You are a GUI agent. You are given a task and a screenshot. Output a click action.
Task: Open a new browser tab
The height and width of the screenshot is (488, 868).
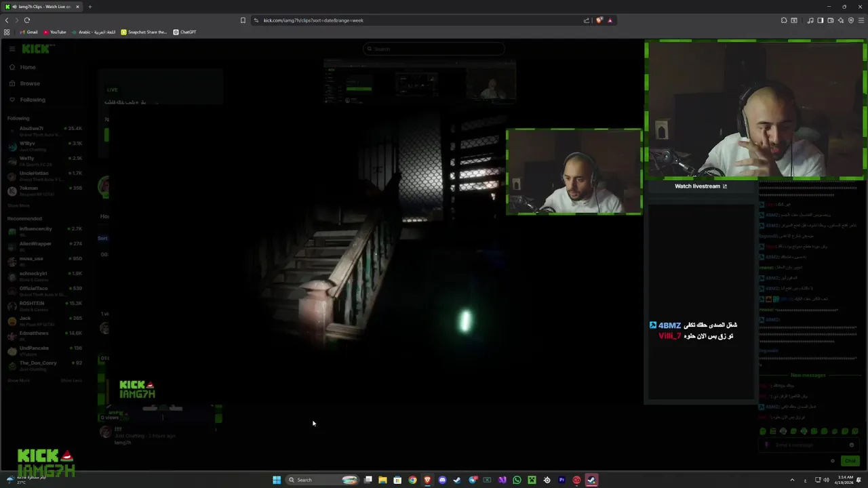click(90, 7)
